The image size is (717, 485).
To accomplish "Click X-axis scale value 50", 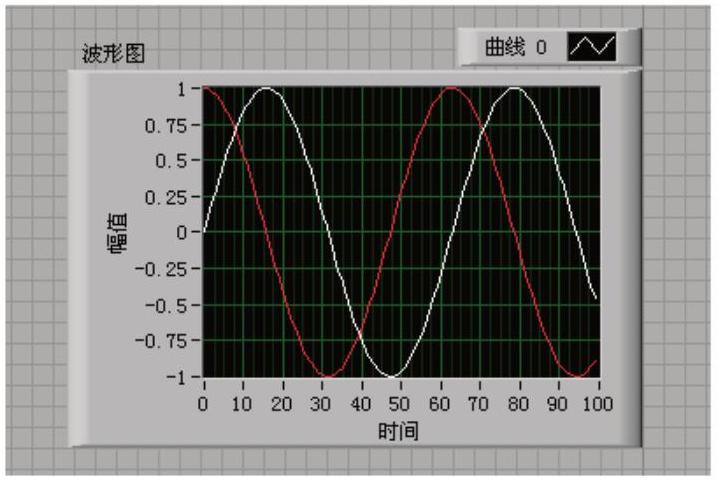I will click(399, 404).
